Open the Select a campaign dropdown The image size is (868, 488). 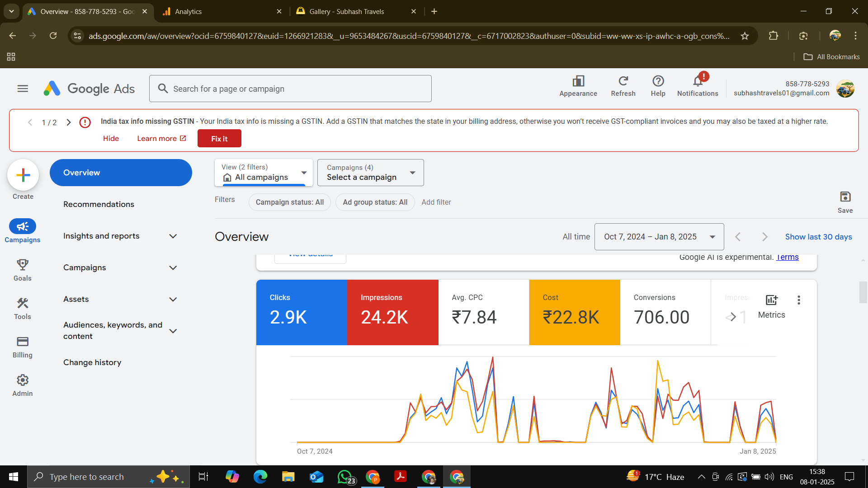(x=371, y=173)
